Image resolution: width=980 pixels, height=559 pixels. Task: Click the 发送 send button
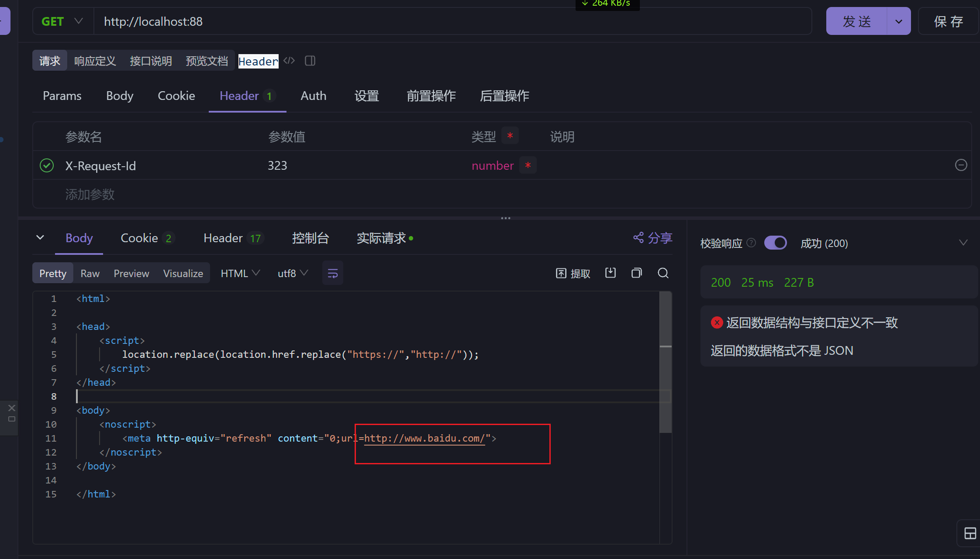pyautogui.click(x=857, y=21)
